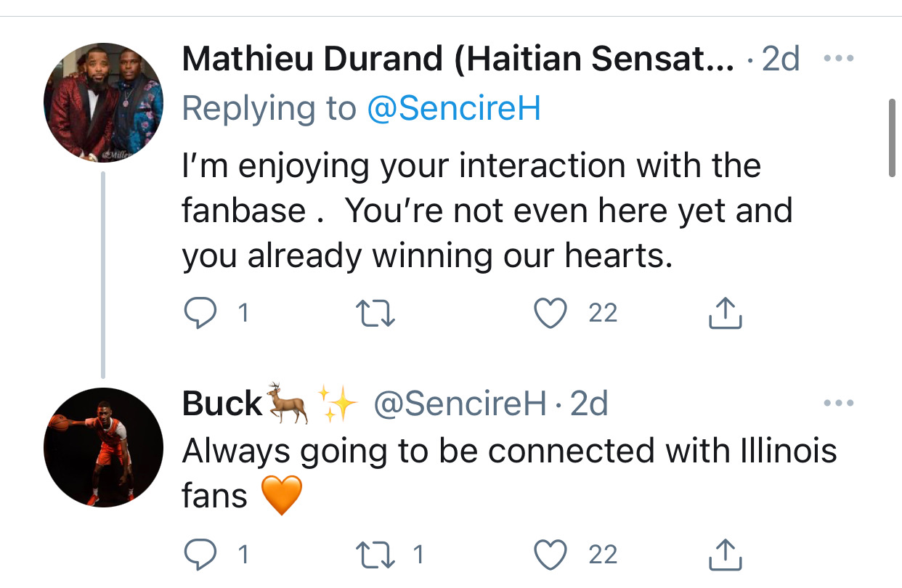Screen dimensions: 902x588
Task: Visit Mathieu Durand's profile via display name
Action: (x=458, y=59)
